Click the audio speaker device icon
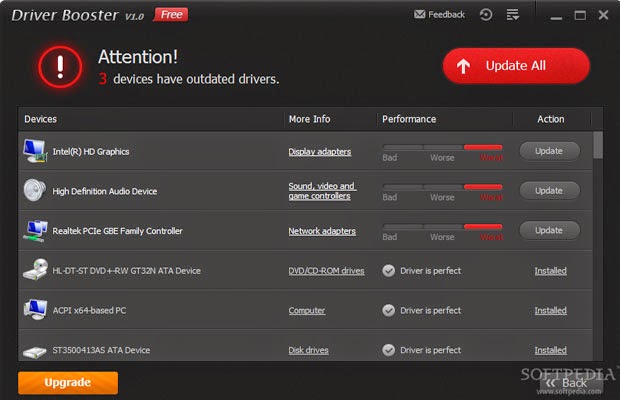The height and width of the screenshot is (400, 620). coord(35,190)
